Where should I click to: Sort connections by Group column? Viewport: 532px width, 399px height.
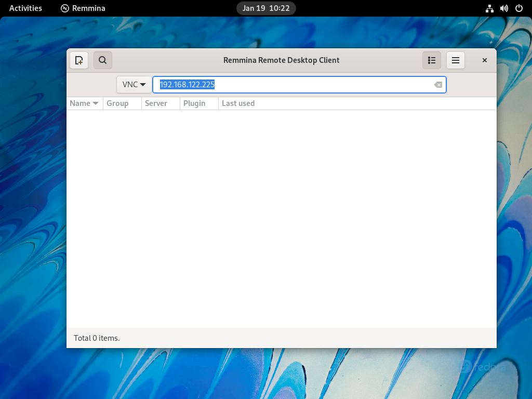[x=122, y=103]
